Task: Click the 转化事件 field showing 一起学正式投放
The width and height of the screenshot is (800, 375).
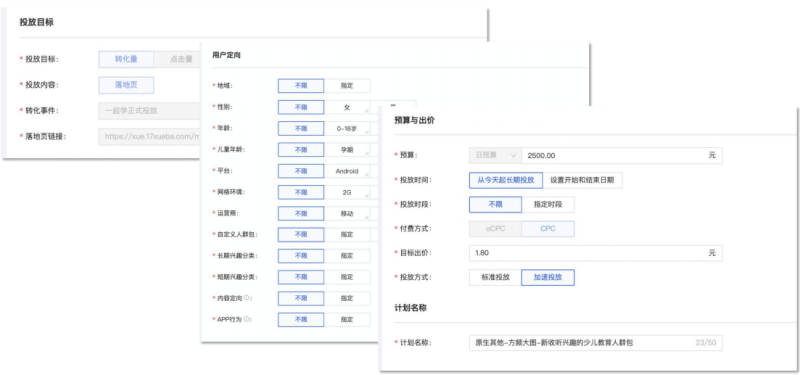Action: coord(148,111)
